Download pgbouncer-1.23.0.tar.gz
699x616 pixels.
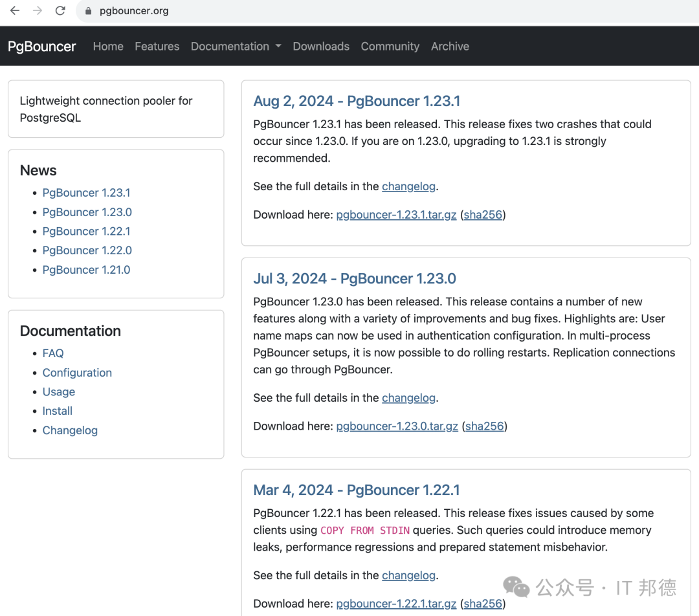(397, 426)
